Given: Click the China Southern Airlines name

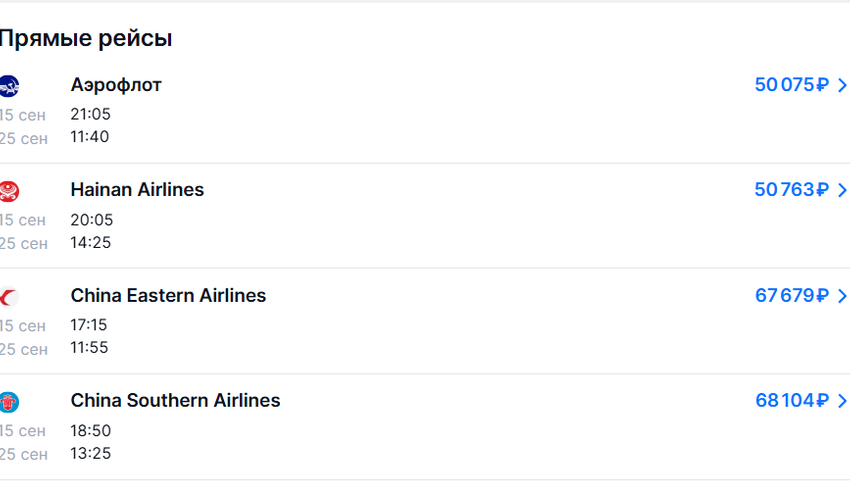Looking at the screenshot, I should coord(175,401).
